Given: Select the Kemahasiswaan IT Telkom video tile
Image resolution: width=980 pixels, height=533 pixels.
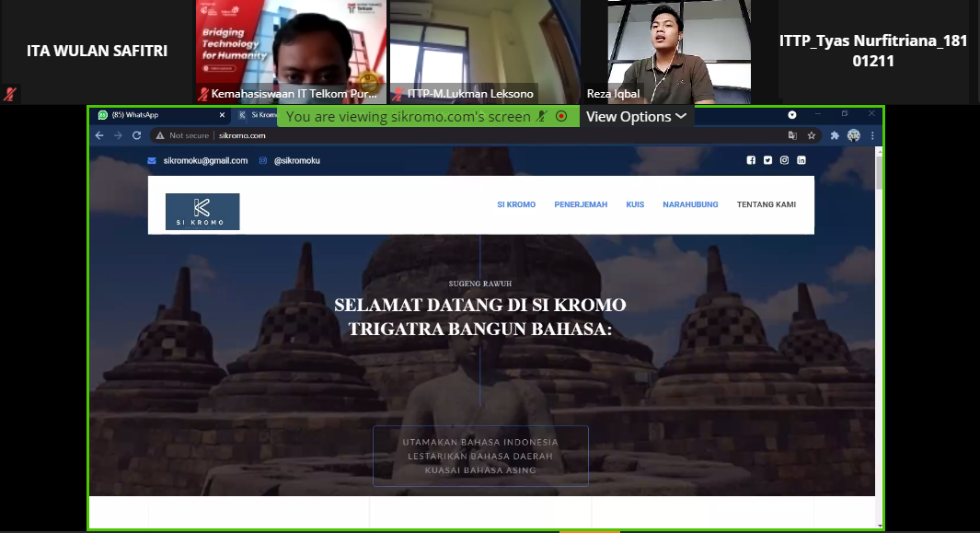Looking at the screenshot, I should coord(292,52).
